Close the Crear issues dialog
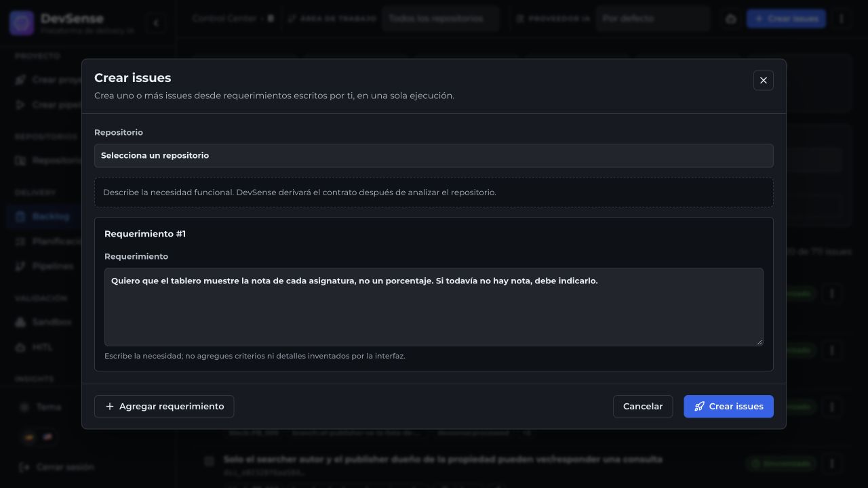The height and width of the screenshot is (488, 868). (763, 80)
